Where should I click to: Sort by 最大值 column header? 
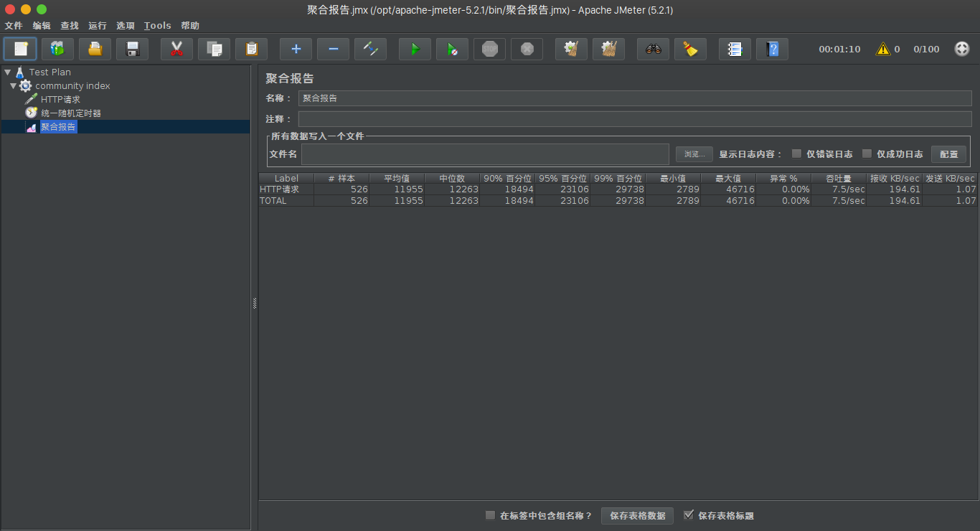tap(728, 178)
